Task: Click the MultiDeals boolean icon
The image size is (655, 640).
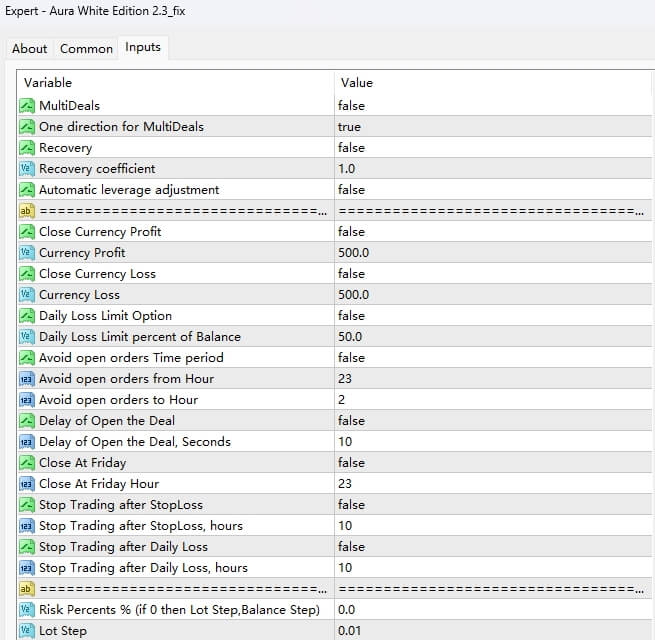Action: (27, 106)
